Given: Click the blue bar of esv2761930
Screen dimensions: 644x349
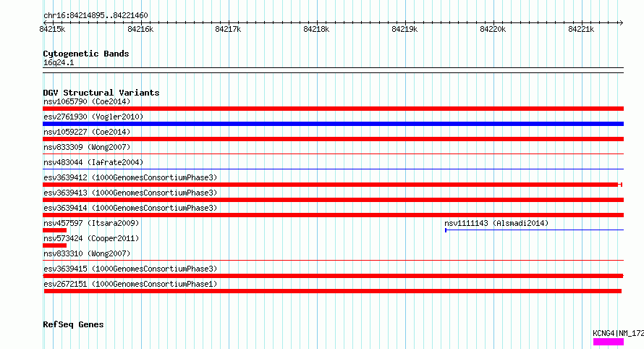Looking at the screenshot, I should pos(333,124).
